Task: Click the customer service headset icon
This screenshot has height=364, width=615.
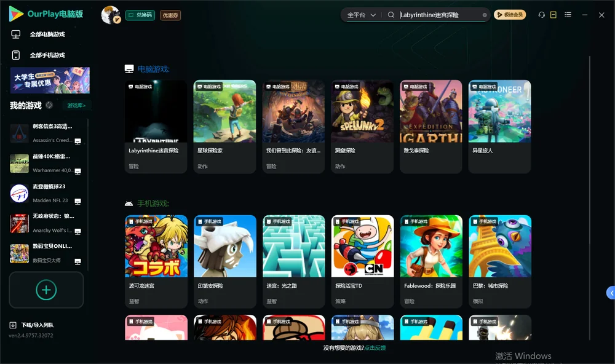Action: tap(541, 15)
